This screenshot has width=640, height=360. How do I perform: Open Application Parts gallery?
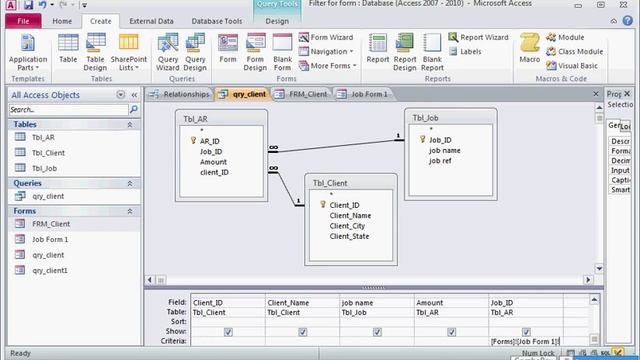(28, 52)
